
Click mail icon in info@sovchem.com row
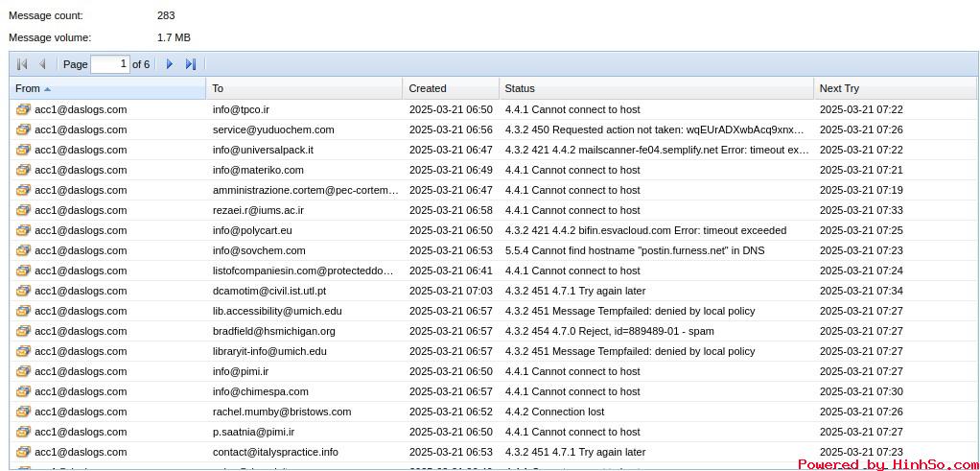(23, 250)
